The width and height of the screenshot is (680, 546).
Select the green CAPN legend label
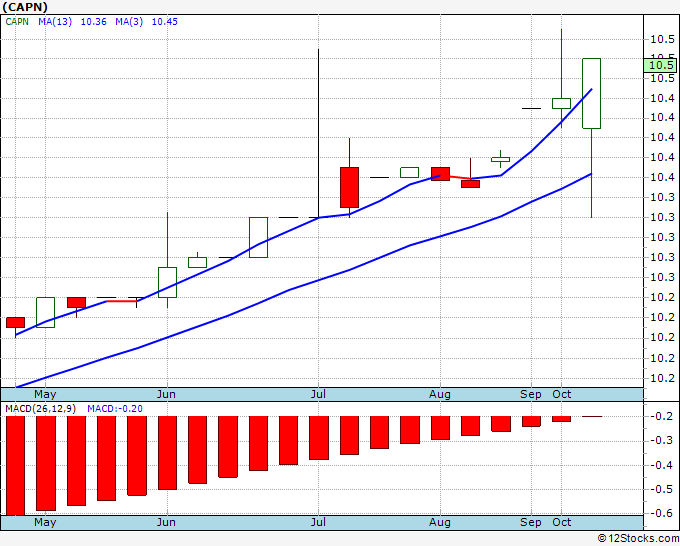point(17,22)
